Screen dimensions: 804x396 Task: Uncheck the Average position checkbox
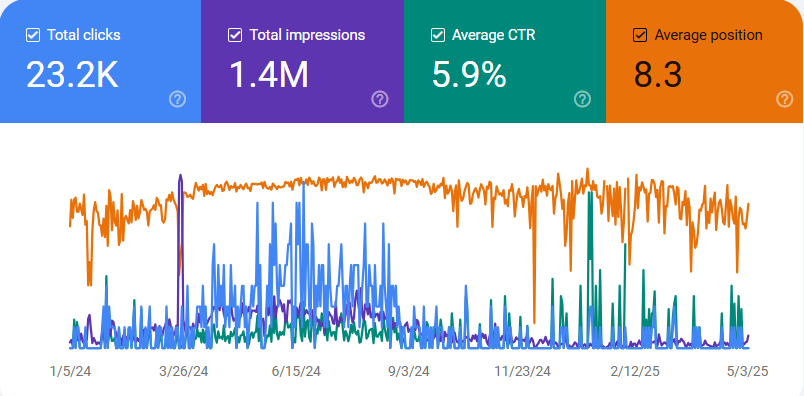(640, 35)
